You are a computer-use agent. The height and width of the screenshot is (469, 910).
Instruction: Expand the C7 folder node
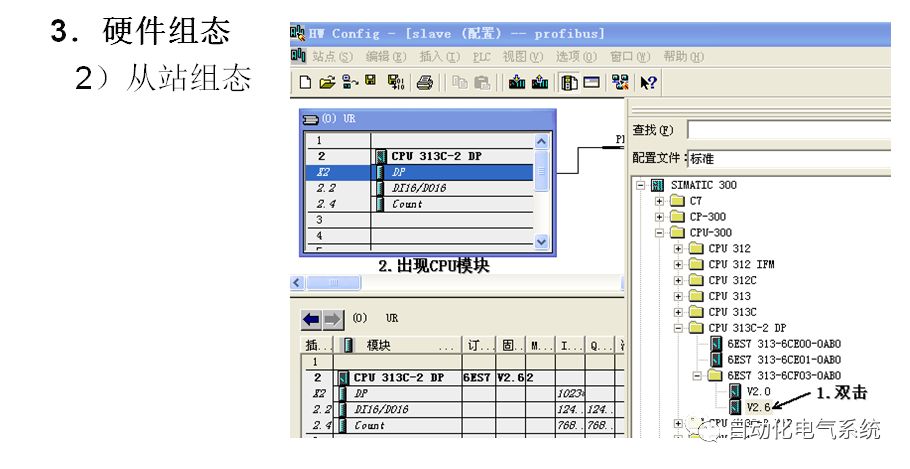pos(659,201)
